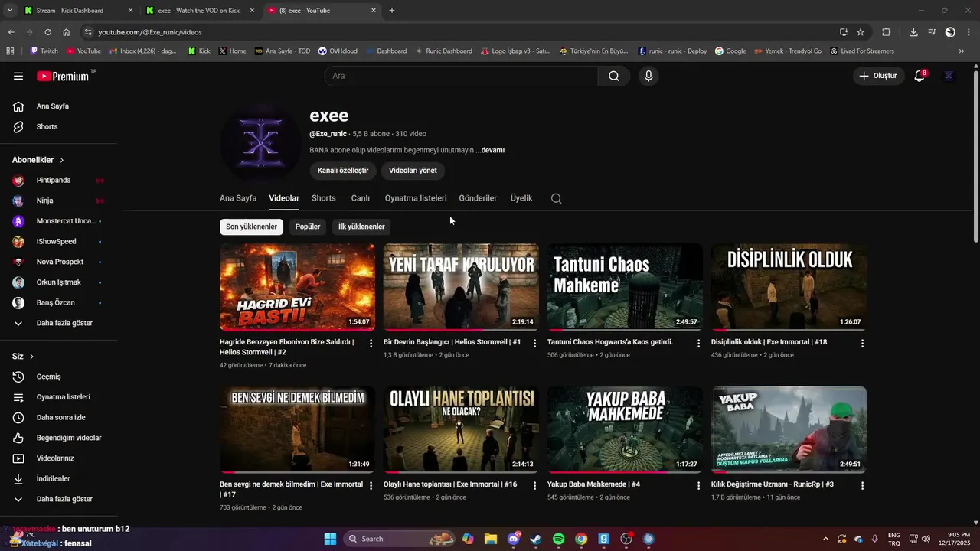
Task: Click the Videoları yönet button
Action: coord(413,171)
